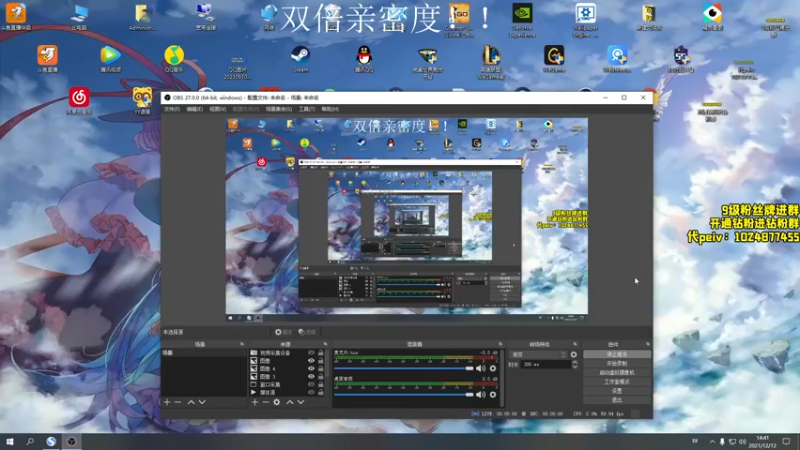Open the 视图(V) menu
The width and height of the screenshot is (800, 450).
coord(217,109)
